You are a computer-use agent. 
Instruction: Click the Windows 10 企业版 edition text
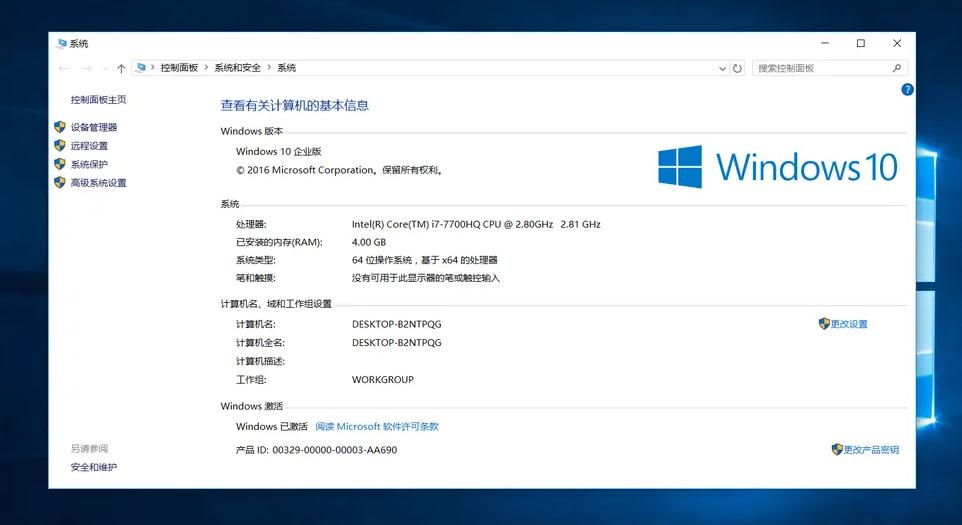click(x=279, y=151)
